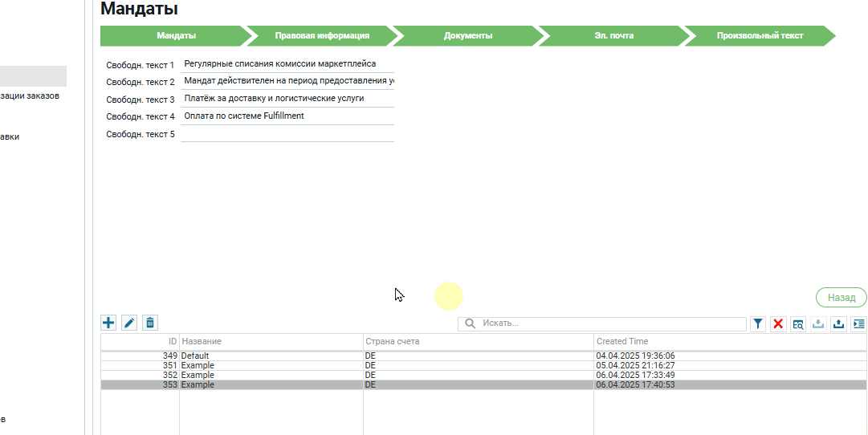Click the pencil edit icon

pyautogui.click(x=129, y=323)
